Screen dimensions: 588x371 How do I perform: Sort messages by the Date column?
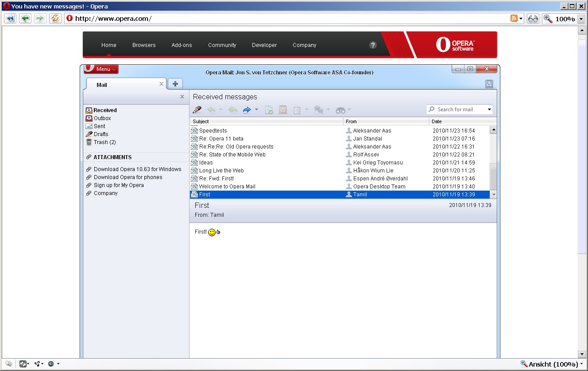coord(437,121)
